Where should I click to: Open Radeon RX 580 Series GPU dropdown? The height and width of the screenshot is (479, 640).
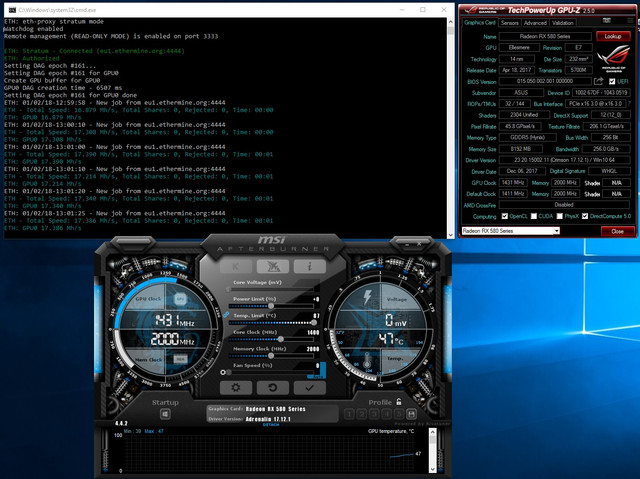[x=511, y=231]
